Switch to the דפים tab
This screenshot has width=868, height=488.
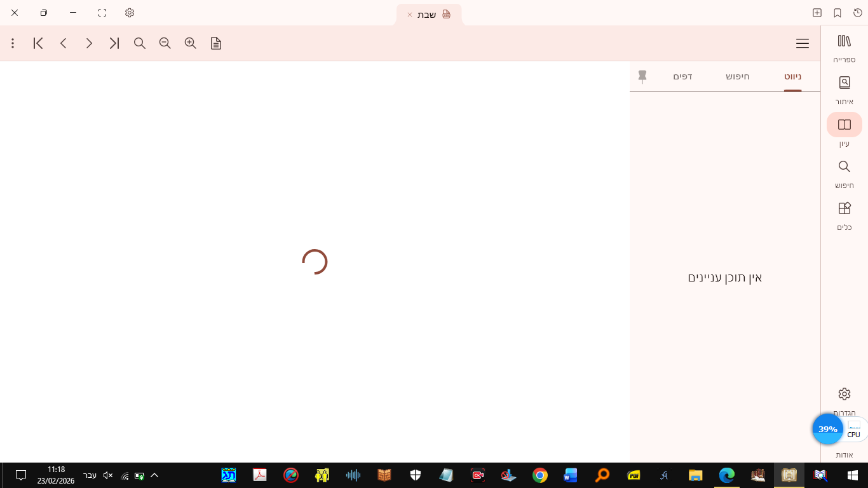point(682,77)
